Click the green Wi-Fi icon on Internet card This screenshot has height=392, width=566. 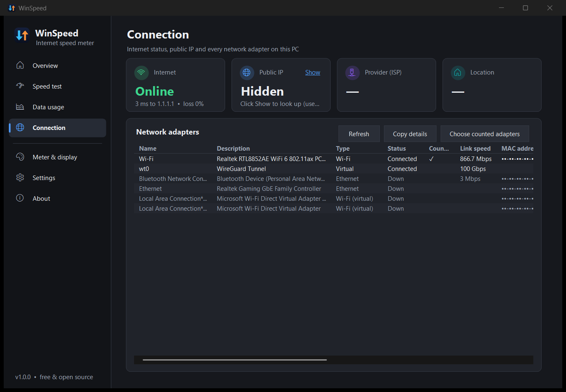coord(141,72)
